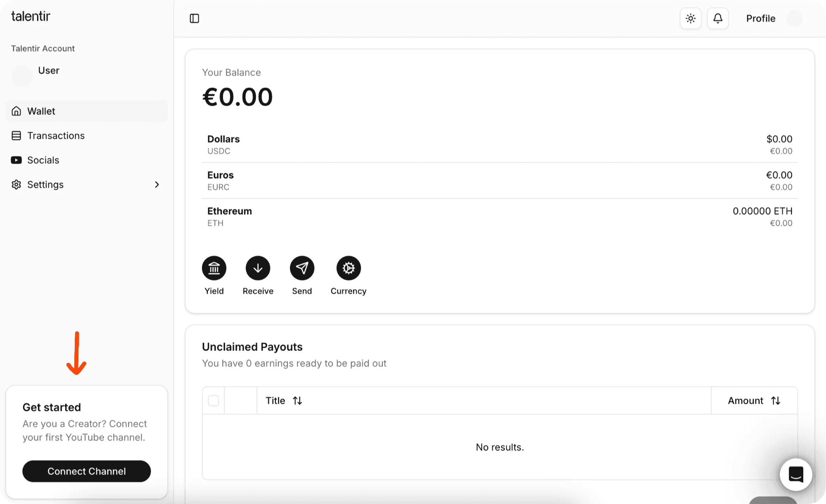Open the Socials sidebar item
This screenshot has height=504, width=826.
(43, 160)
